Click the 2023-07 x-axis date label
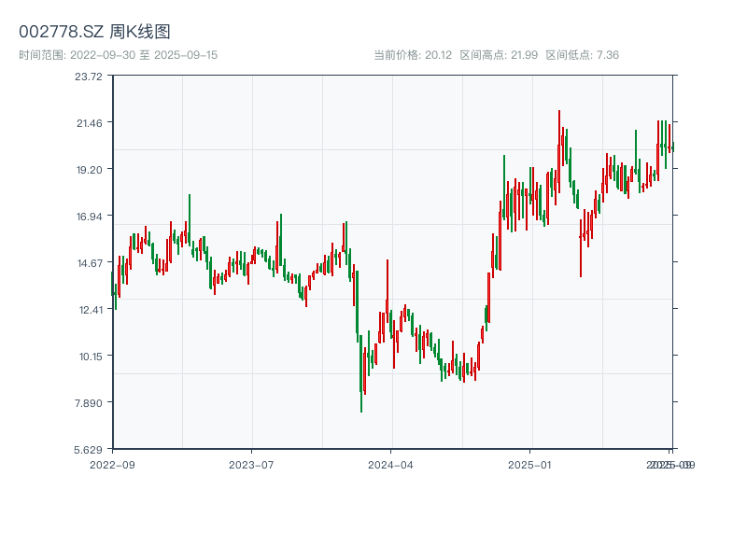The height and width of the screenshot is (560, 747). point(252,464)
